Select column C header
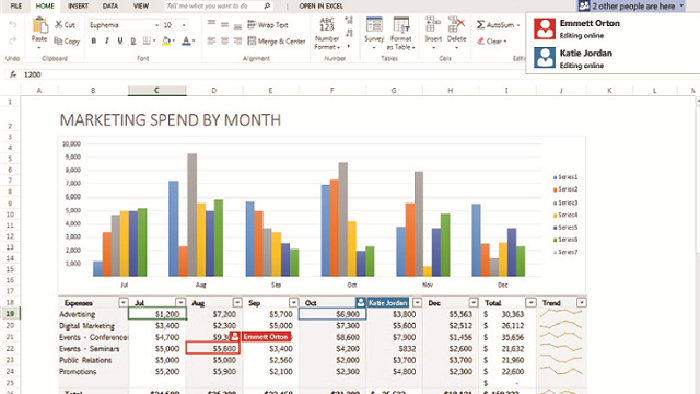This screenshot has height=394, width=700. pos(157,91)
